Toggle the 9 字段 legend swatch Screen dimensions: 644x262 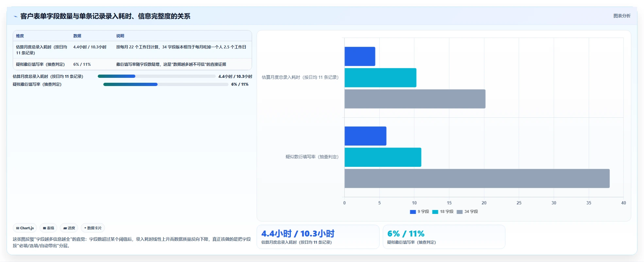(413, 212)
